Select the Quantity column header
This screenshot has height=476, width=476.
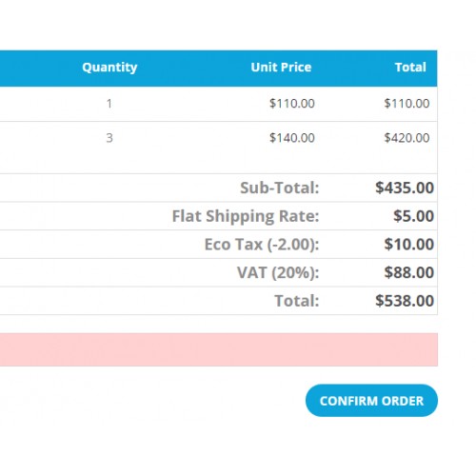click(109, 68)
